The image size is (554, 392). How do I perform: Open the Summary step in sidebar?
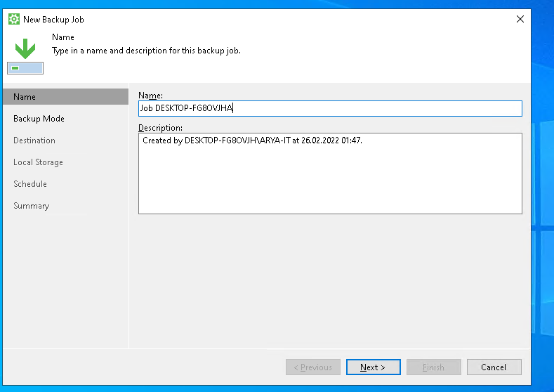point(32,206)
